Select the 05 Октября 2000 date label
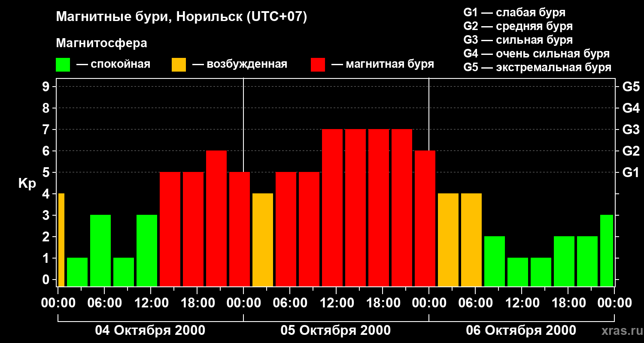This screenshot has height=343, width=644. [x=336, y=331]
